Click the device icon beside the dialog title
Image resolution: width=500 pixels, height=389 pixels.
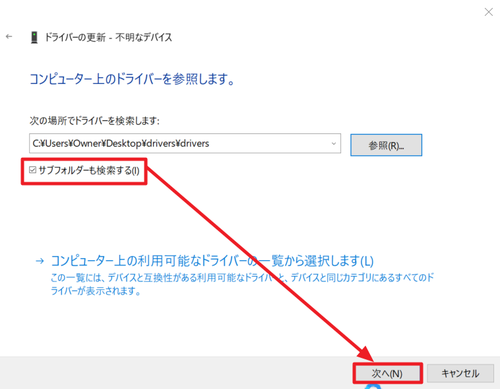[34, 37]
